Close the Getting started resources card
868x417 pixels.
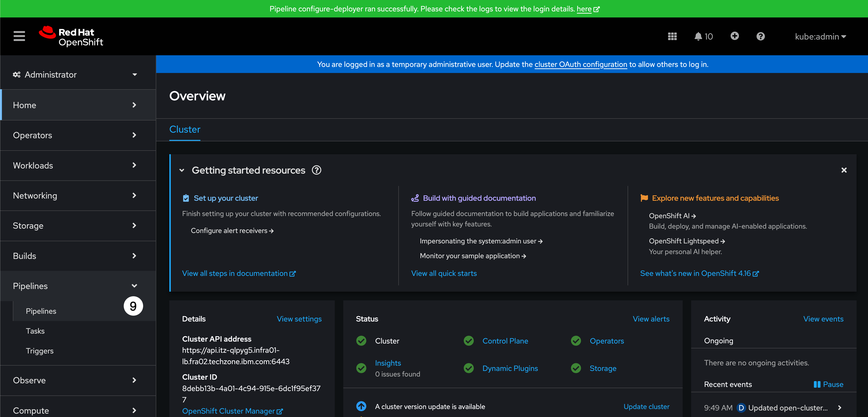click(844, 170)
